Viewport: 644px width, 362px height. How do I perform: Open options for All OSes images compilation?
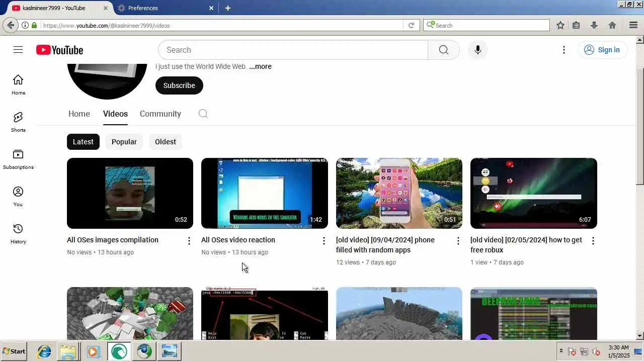pos(189,241)
